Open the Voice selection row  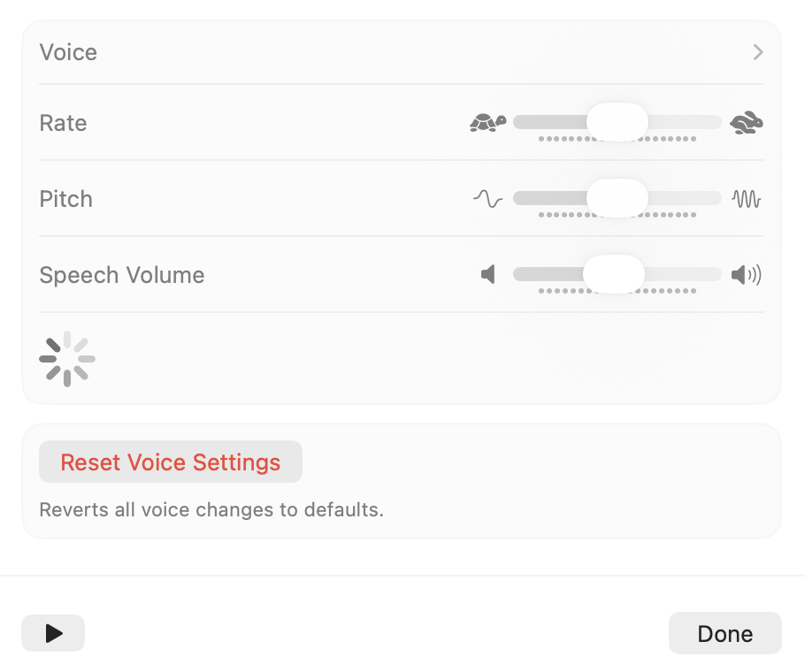[x=402, y=52]
